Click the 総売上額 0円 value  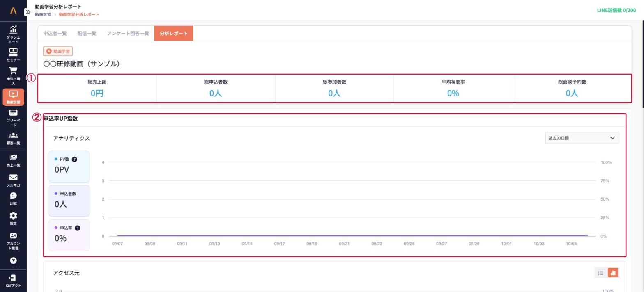click(x=97, y=94)
